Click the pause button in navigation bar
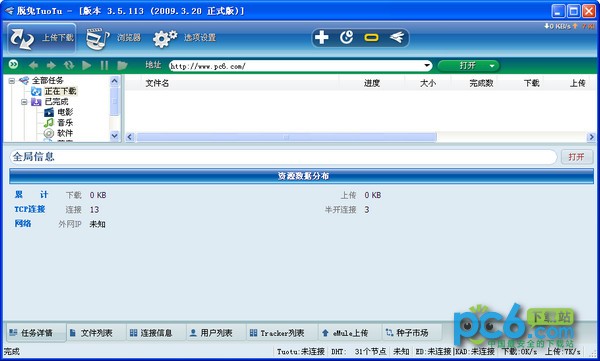This screenshot has height=361, width=600. (104, 65)
